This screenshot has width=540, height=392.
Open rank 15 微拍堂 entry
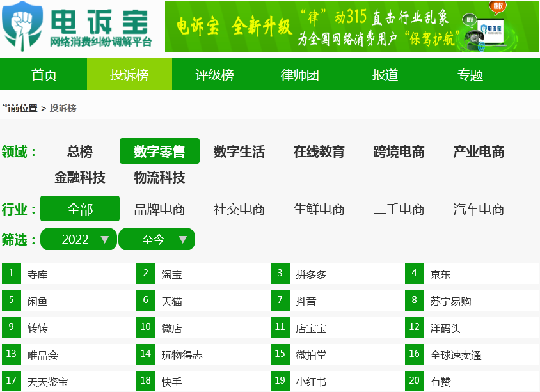[x=337, y=354]
